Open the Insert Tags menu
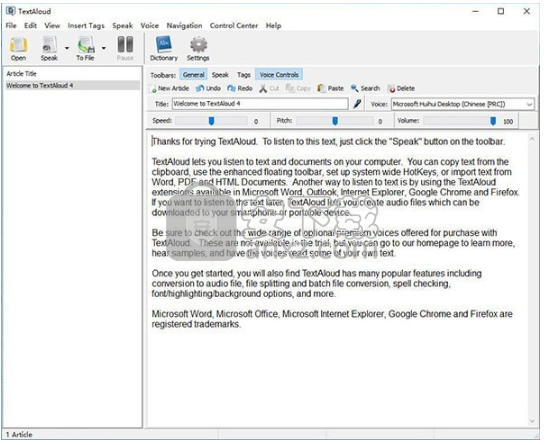Viewport: 548px width, 445px height. pyautogui.click(x=86, y=26)
